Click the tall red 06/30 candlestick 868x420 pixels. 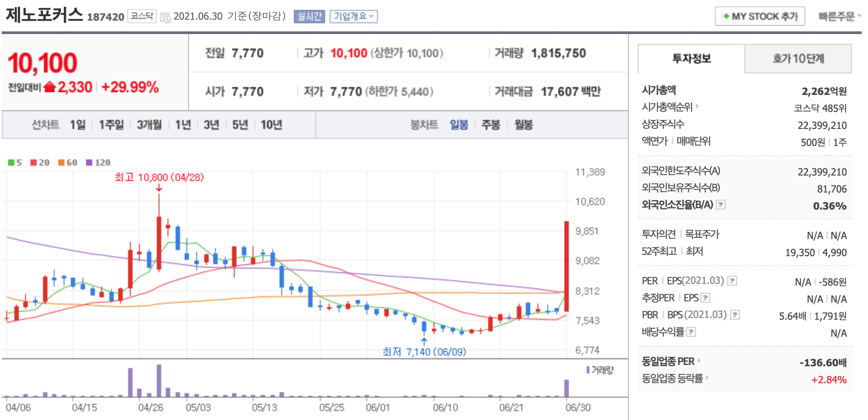[x=567, y=266]
